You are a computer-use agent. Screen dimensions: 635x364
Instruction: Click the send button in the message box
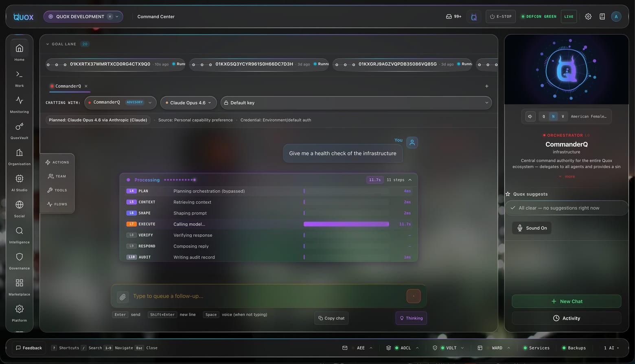point(414,296)
